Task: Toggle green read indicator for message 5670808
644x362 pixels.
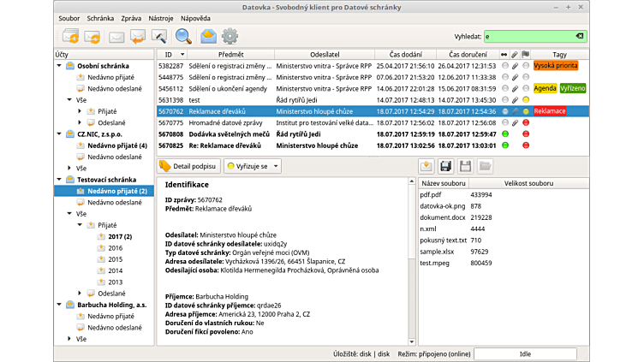Action: [504, 134]
